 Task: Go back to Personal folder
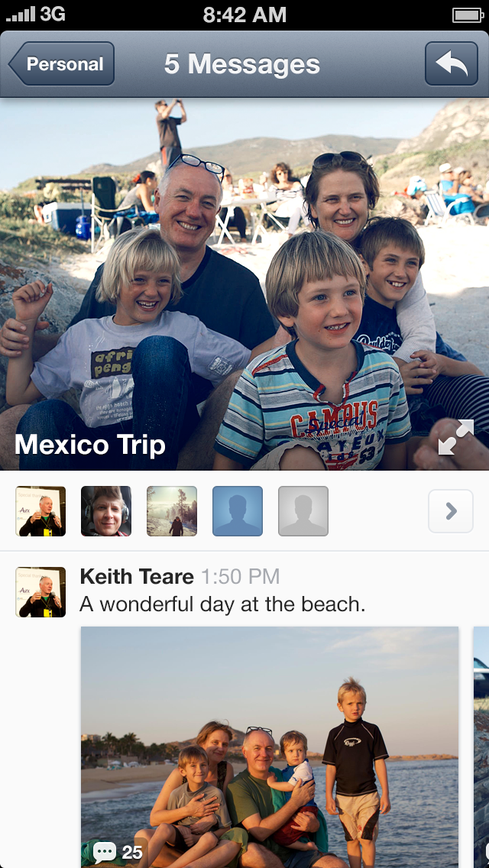[x=61, y=63]
